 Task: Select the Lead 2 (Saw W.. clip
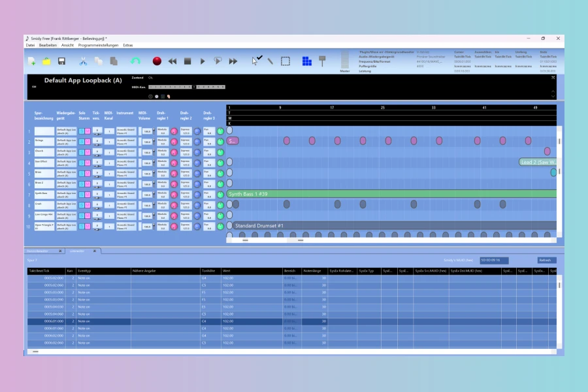click(538, 162)
